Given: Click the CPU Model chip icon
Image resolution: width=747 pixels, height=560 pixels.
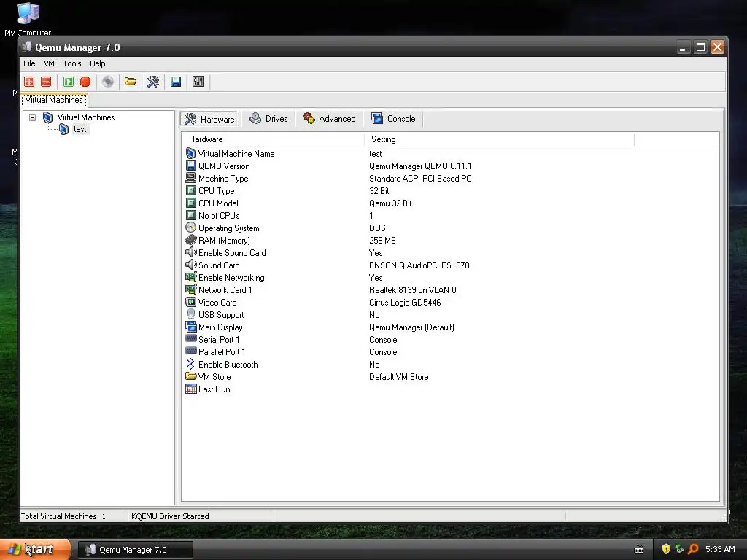Looking at the screenshot, I should [x=190, y=203].
